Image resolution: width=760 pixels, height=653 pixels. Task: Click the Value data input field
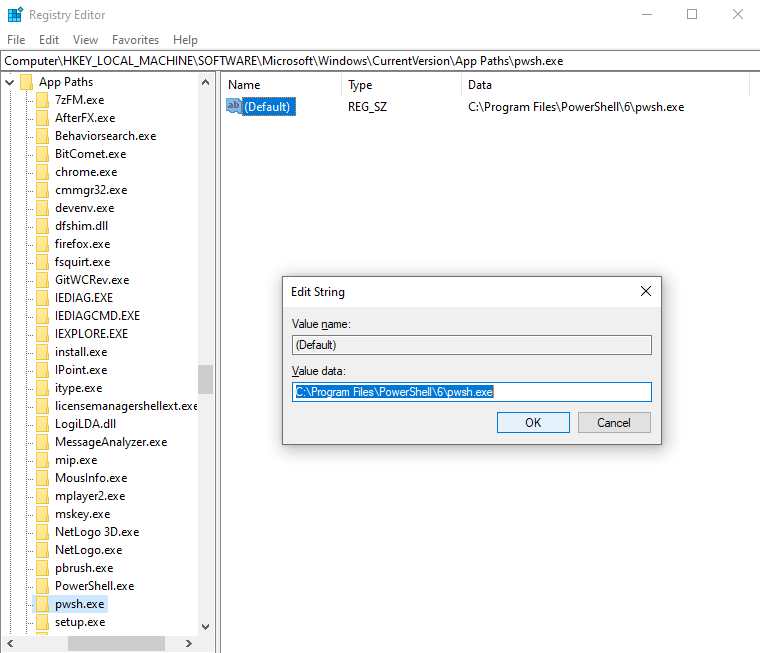[x=472, y=392]
